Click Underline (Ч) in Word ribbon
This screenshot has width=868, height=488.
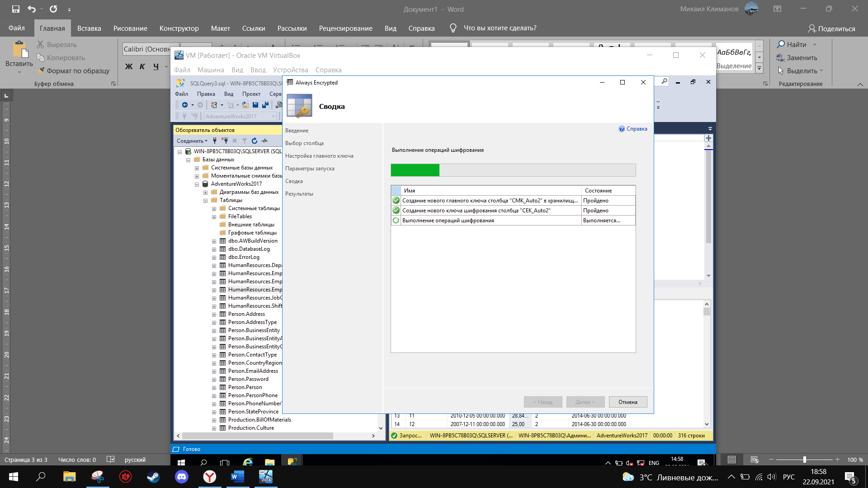point(156,67)
